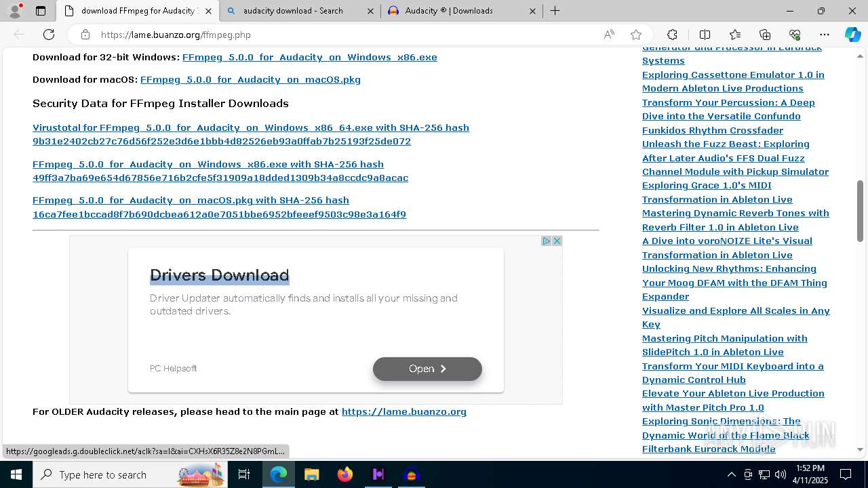Open A Dive into voroNOIZE Lite's article
This screenshot has width=868, height=488.
coord(727,248)
